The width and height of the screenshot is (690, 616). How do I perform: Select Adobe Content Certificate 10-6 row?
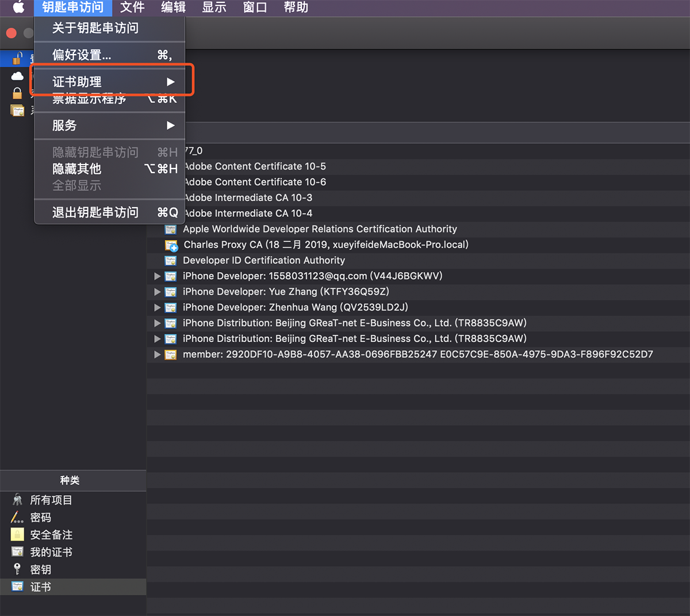[418, 182]
